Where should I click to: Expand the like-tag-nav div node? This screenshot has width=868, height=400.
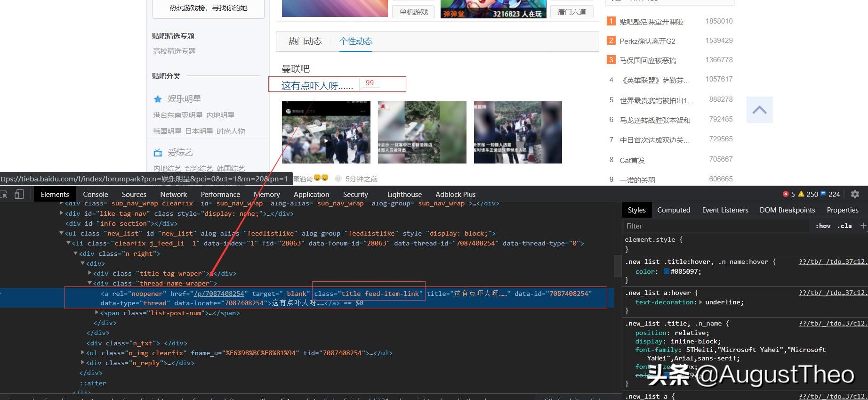(x=61, y=213)
